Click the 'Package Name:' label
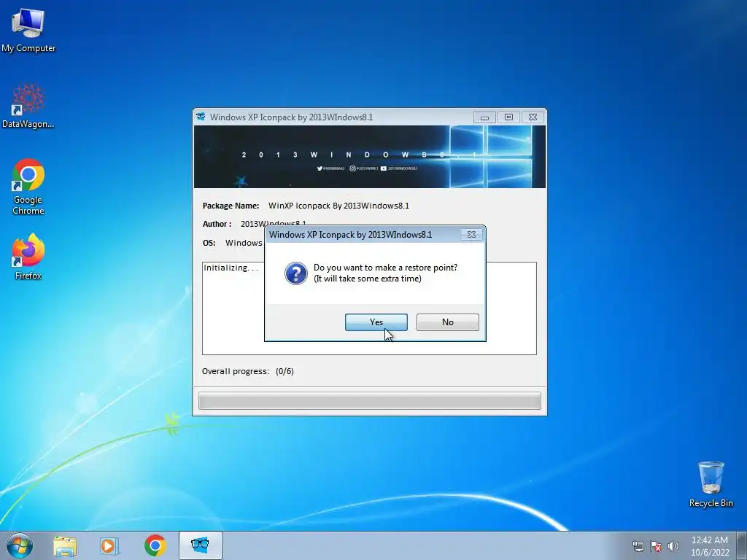 tap(231, 206)
